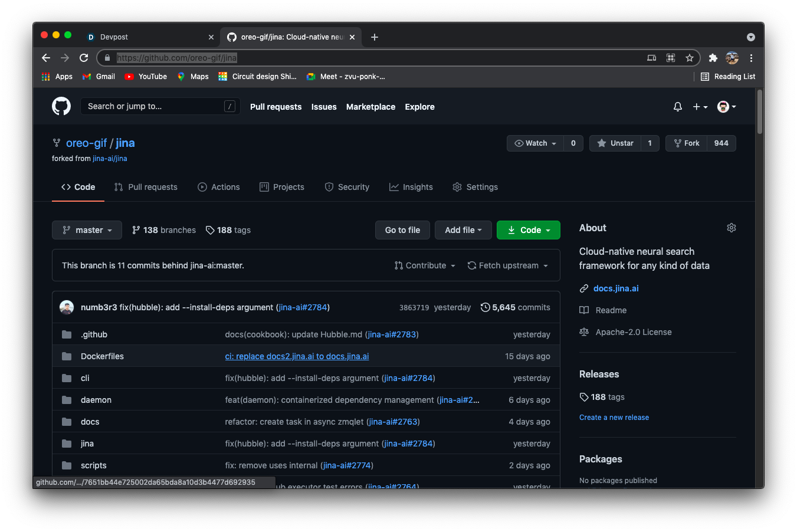This screenshot has width=797, height=532.
Task: Open the Watch dropdown
Action: [535, 143]
